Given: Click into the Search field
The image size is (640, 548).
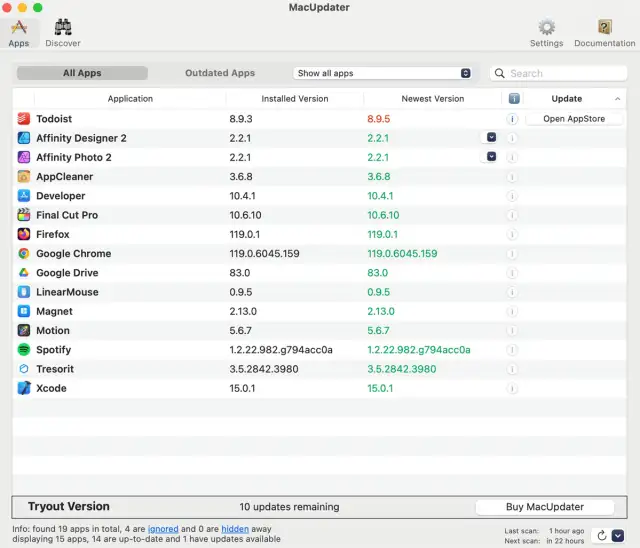Looking at the screenshot, I should coord(565,73).
